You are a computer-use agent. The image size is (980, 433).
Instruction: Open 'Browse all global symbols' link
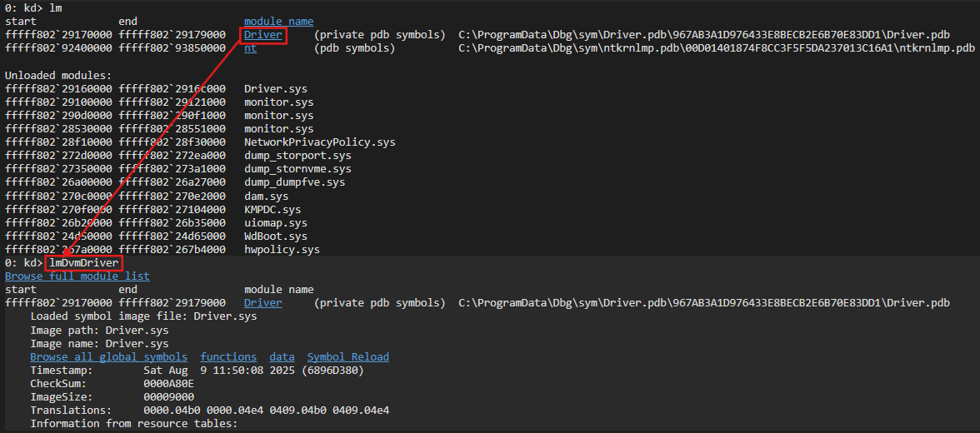109,356
